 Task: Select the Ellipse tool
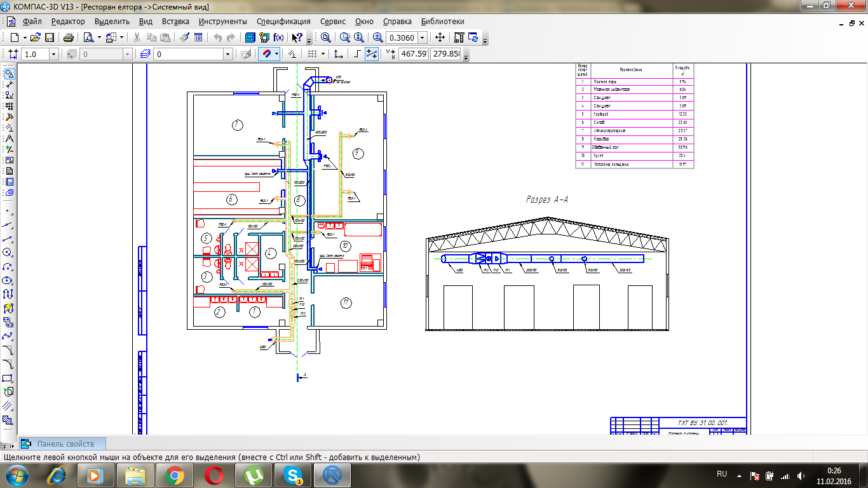[8, 280]
